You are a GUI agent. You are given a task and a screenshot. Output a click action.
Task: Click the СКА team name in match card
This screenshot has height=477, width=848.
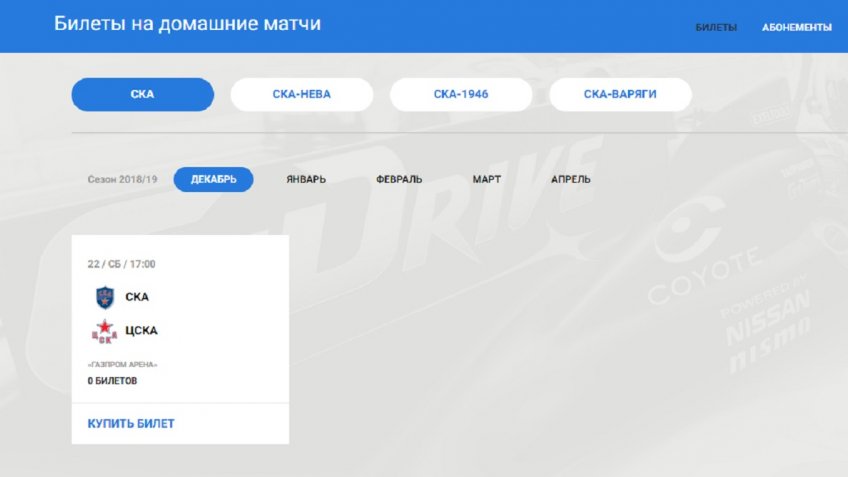(137, 297)
